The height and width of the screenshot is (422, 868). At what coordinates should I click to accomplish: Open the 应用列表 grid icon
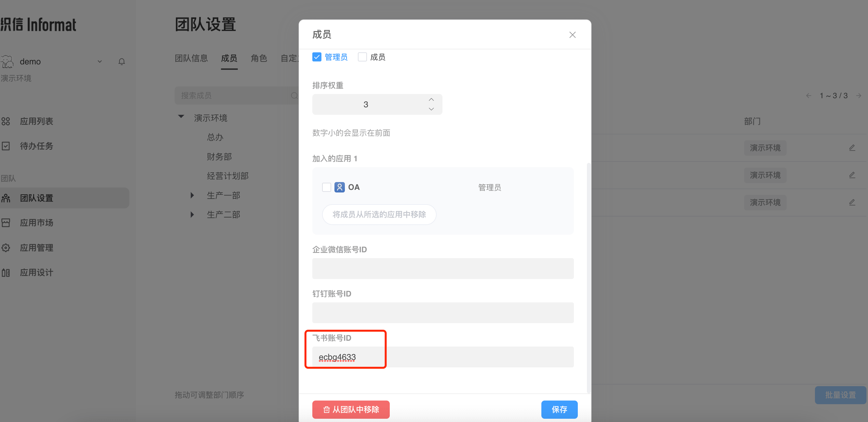pos(6,121)
